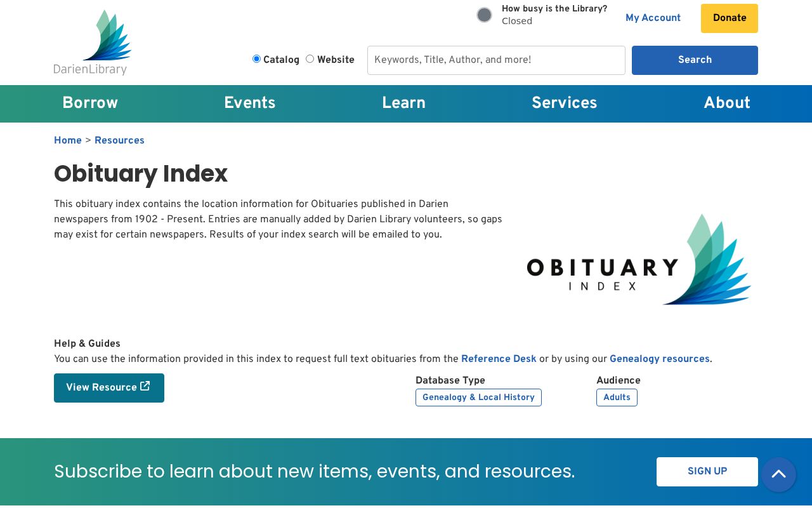Click the View Resource button

(109, 388)
